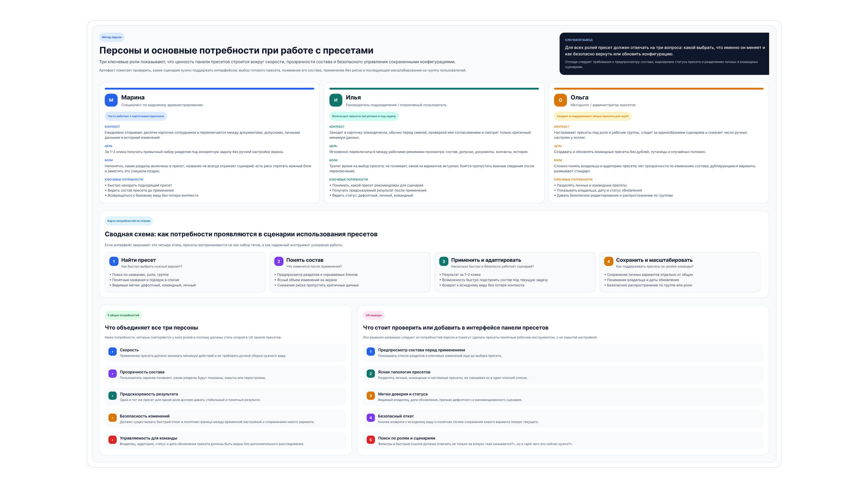Click the pink «UX-выводы» tag
This screenshot has height=488, width=868.
tap(374, 315)
